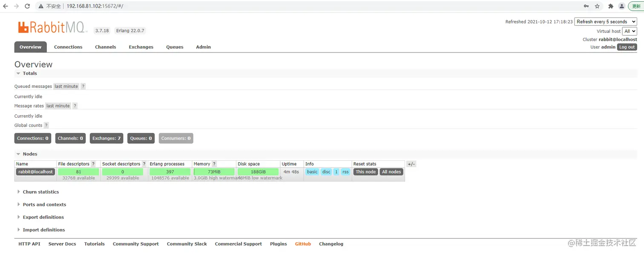Click the Disk space 188GiB bar

[258, 172]
